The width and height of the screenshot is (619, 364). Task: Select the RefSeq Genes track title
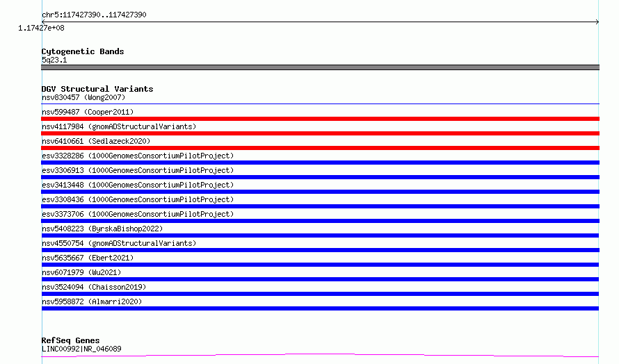tap(70, 340)
